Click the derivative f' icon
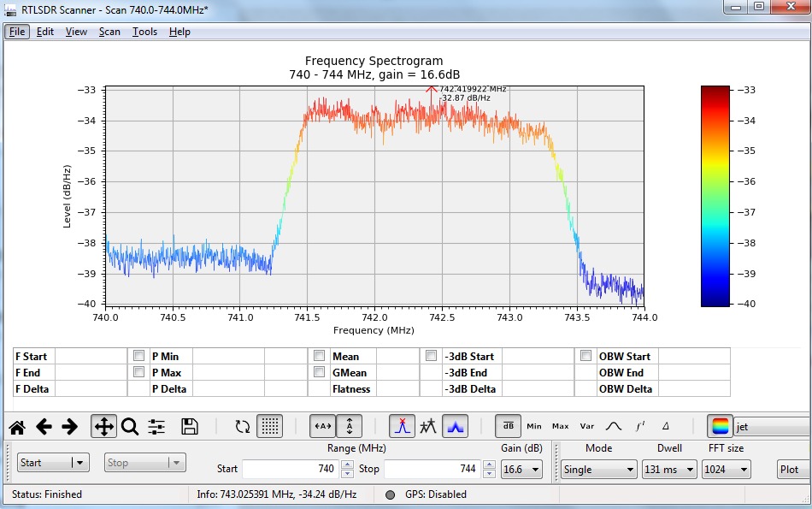Screen dimensions: 812x509 click(640, 427)
